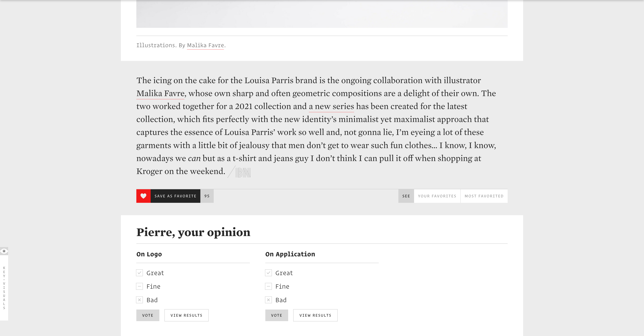The image size is (644, 336).
Task: Open the Most Favorited tab
Action: click(x=484, y=196)
